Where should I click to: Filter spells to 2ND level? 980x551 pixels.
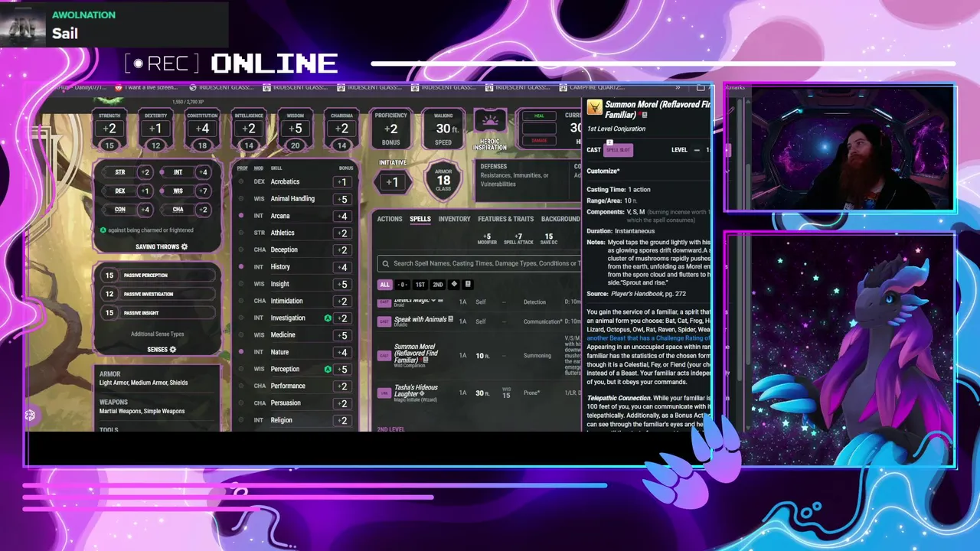(x=437, y=285)
